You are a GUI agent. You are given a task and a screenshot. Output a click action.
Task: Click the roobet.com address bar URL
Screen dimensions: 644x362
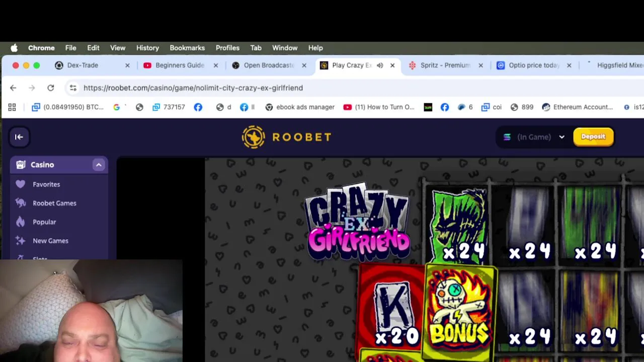pyautogui.click(x=193, y=88)
